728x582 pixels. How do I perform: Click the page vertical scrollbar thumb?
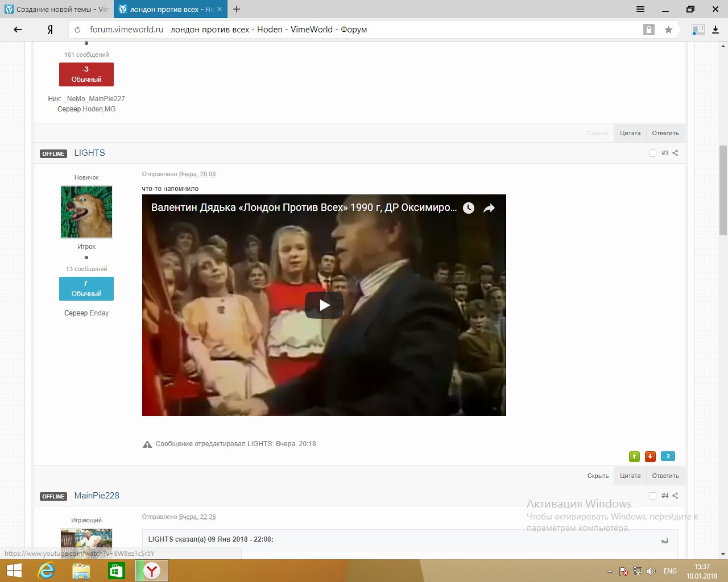[723, 190]
